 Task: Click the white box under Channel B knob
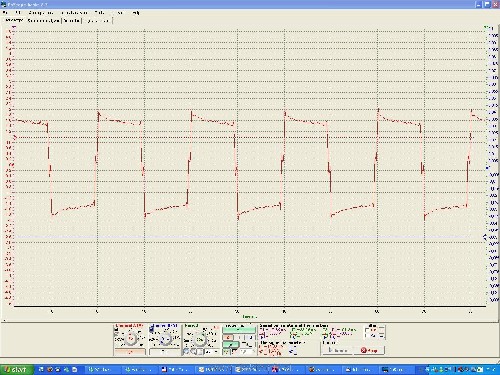(x=164, y=352)
